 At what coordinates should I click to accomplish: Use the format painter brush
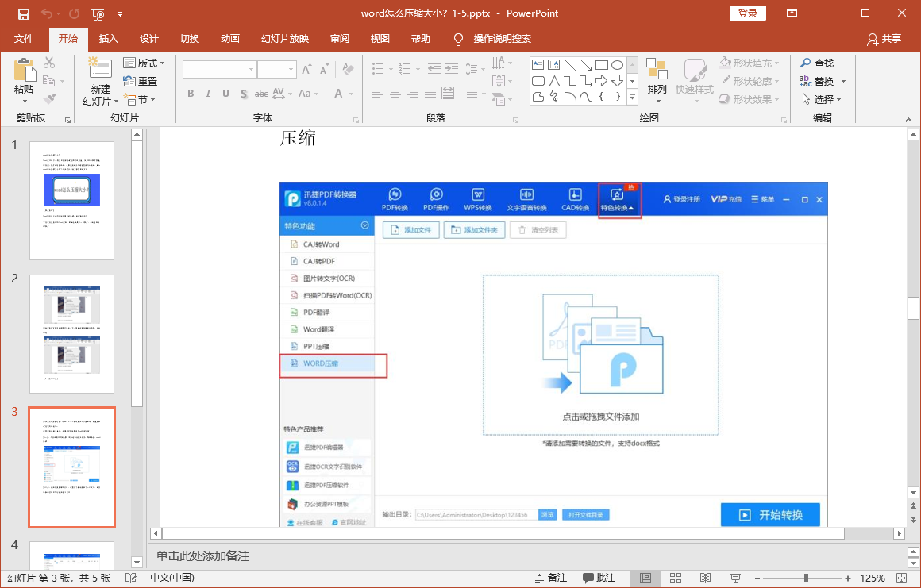[x=49, y=98]
